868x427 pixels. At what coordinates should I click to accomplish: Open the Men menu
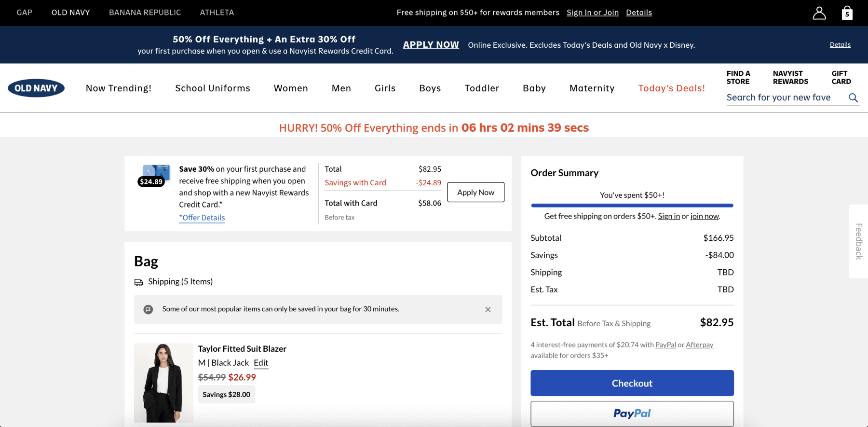click(341, 88)
